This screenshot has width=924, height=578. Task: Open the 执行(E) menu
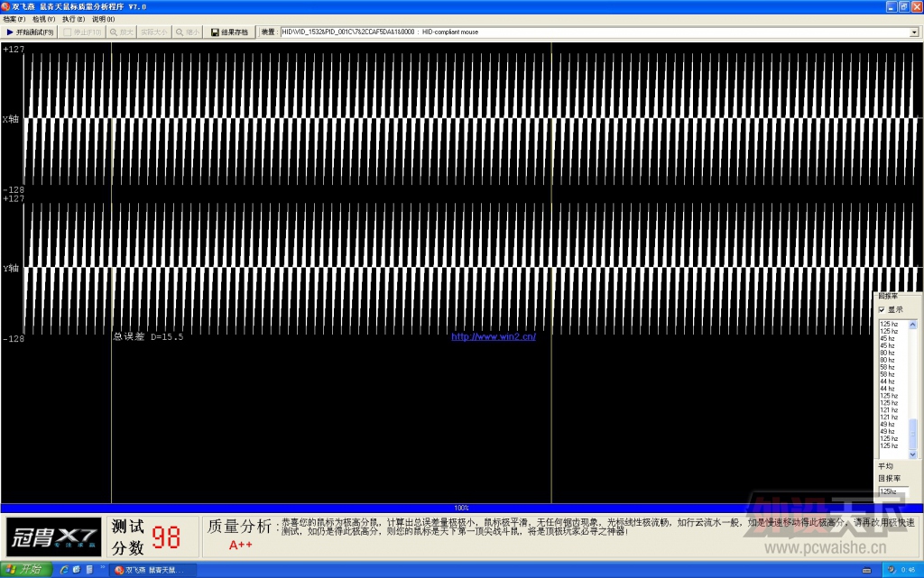(74, 19)
